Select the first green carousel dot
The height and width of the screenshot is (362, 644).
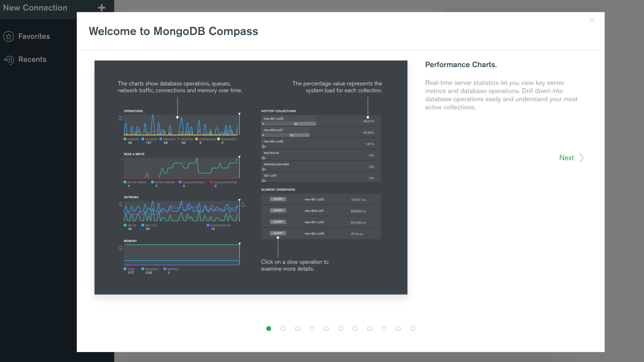[x=269, y=328]
